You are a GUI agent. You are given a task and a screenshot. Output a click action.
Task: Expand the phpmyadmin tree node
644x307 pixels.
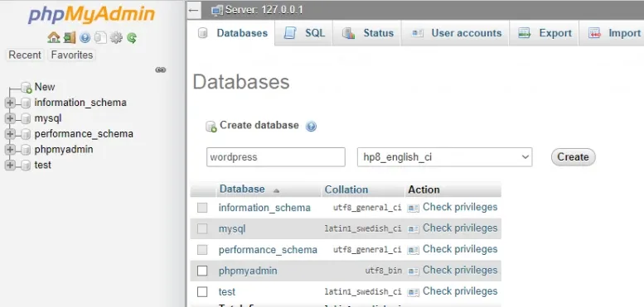pyautogui.click(x=10, y=150)
